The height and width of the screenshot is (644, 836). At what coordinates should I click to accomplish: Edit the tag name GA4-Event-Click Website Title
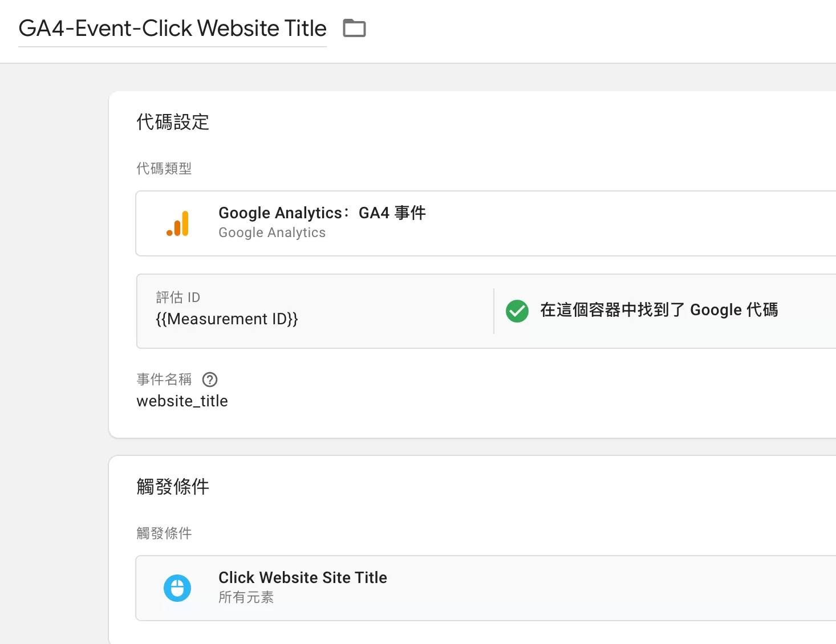[172, 28]
